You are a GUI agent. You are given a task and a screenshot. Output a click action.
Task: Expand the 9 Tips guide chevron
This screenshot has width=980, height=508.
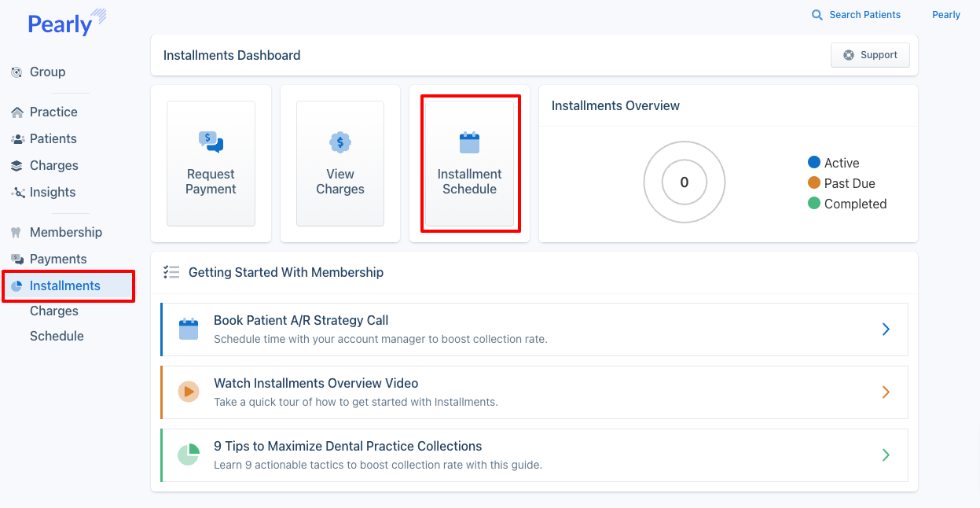coord(886,455)
